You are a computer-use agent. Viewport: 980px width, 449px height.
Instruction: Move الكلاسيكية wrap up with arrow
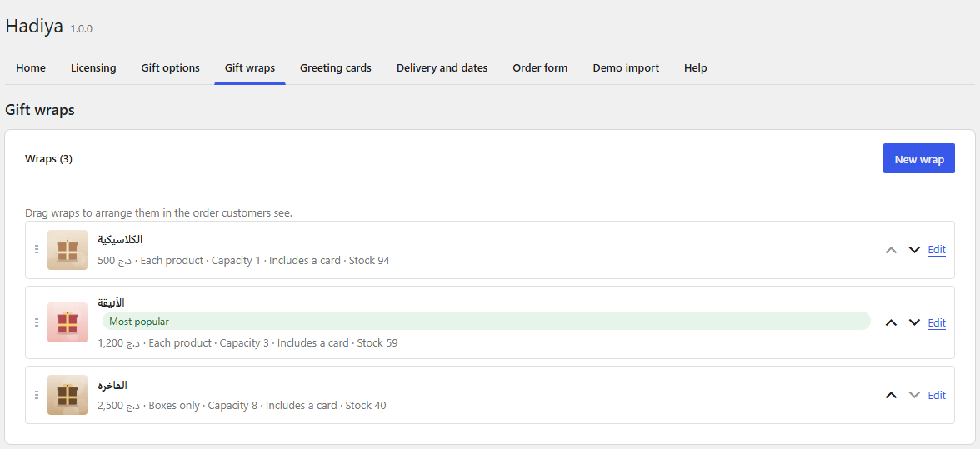pos(892,250)
